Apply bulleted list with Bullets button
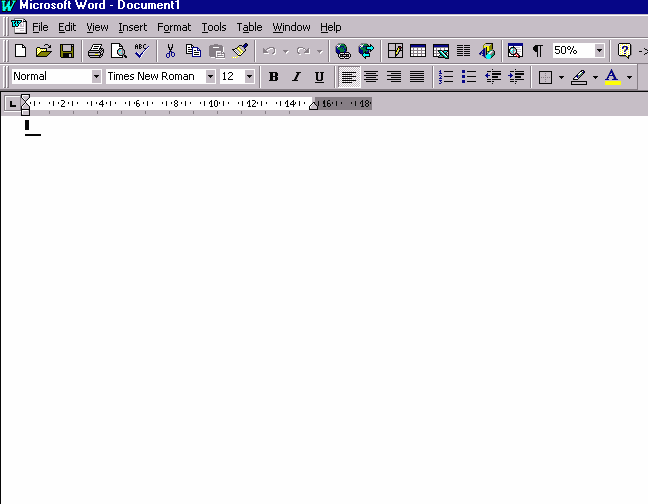This screenshot has height=504, width=648. [469, 77]
